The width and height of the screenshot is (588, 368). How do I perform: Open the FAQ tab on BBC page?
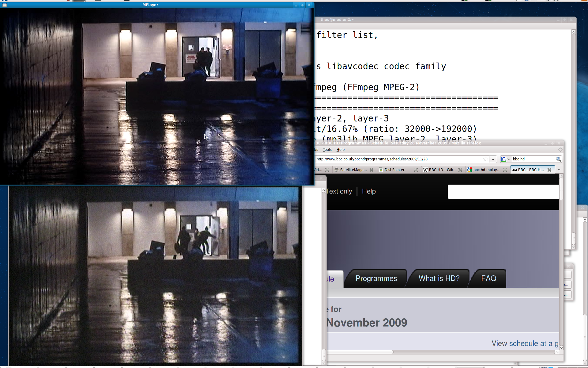tap(488, 278)
